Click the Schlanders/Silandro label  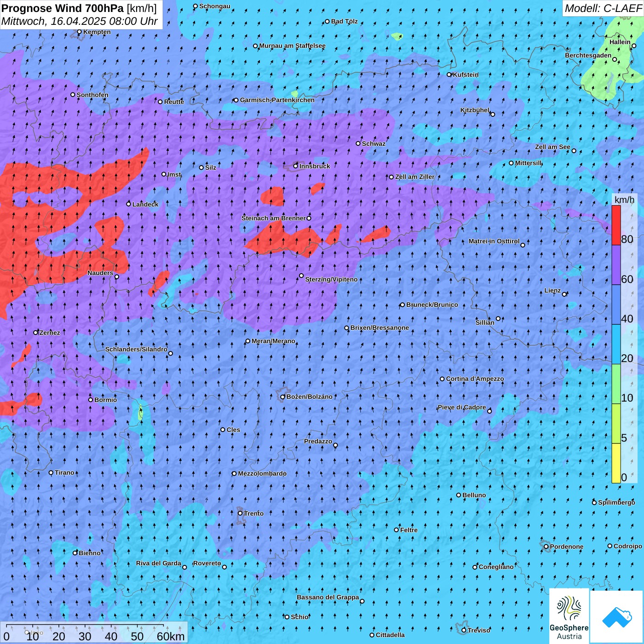136,349
